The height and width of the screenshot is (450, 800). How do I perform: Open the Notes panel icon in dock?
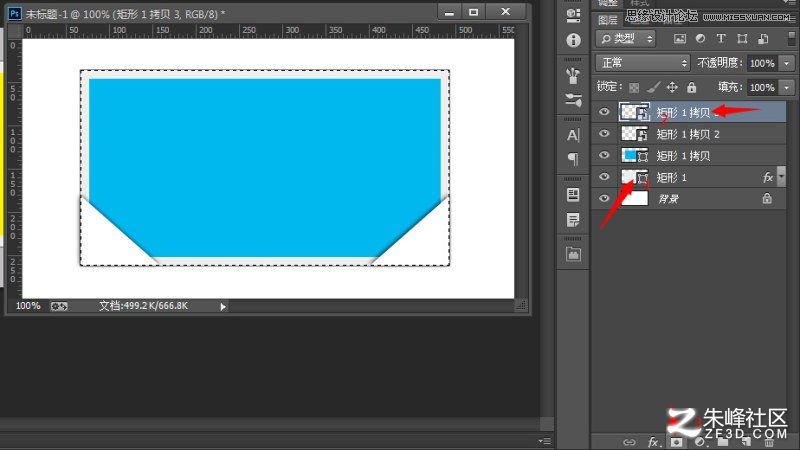(573, 219)
